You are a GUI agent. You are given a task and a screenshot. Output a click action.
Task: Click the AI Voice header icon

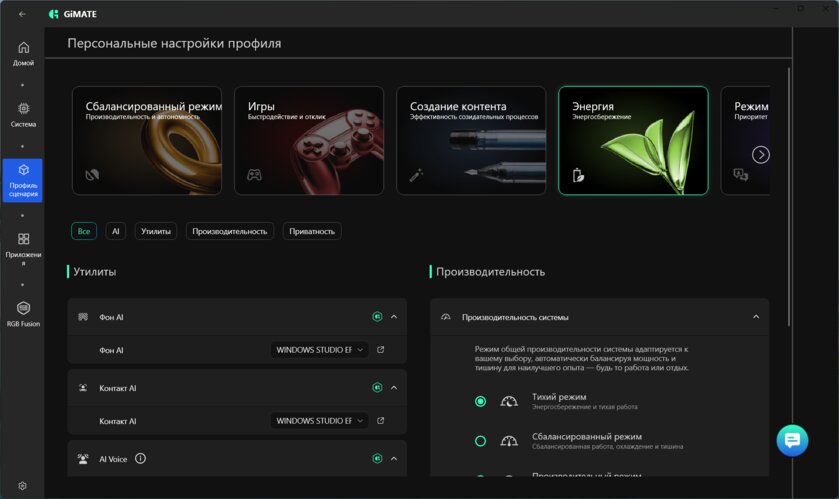83,458
